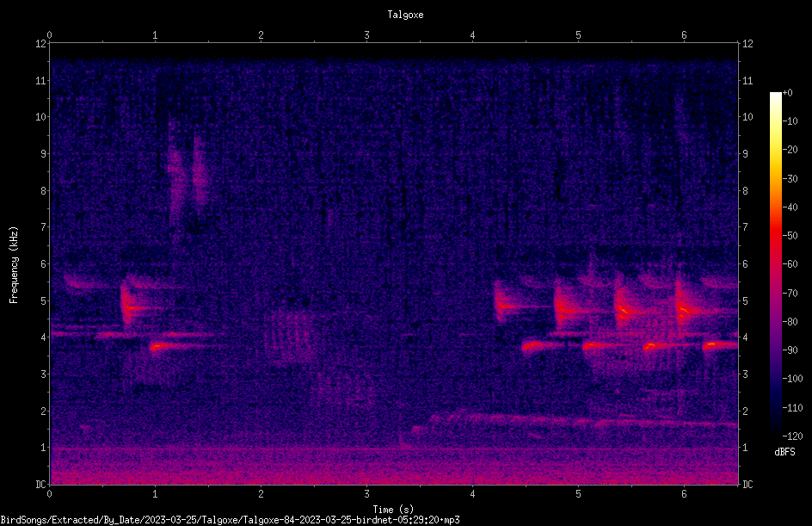Click the red section of the color bar near -50

tap(775, 236)
